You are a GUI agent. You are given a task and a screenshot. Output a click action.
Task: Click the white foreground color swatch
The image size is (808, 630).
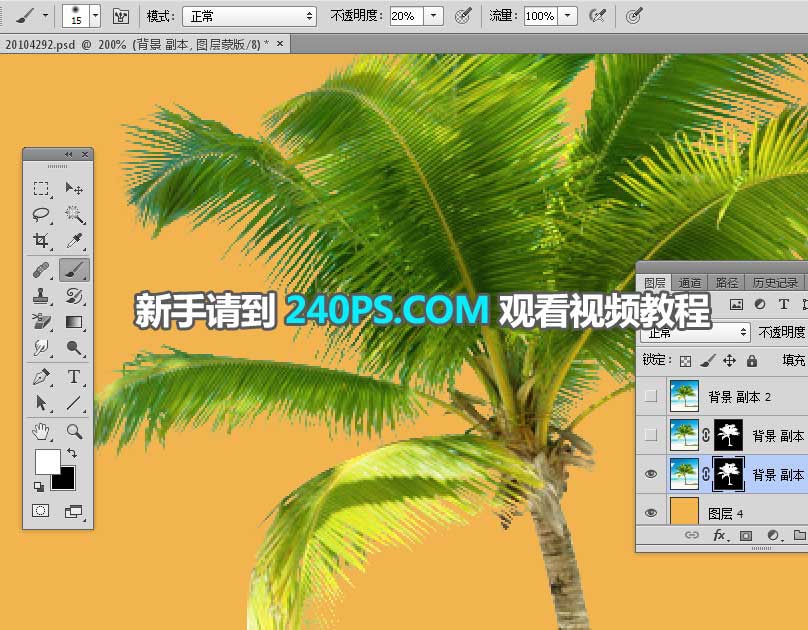pyautogui.click(x=47, y=461)
